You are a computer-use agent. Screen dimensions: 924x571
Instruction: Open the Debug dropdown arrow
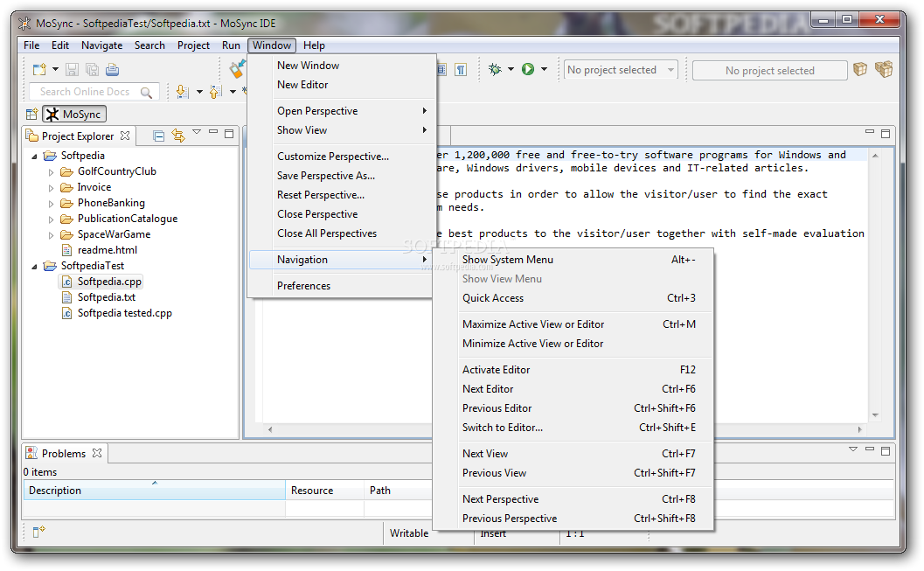[x=511, y=70]
